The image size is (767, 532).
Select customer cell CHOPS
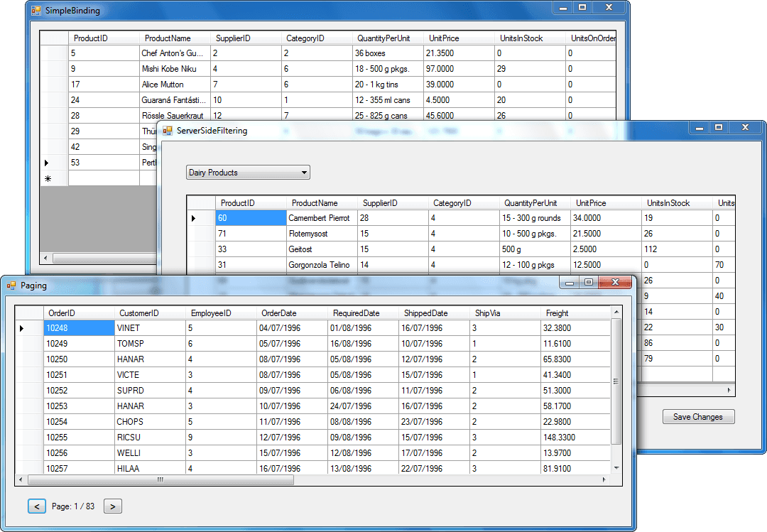pyautogui.click(x=150, y=421)
